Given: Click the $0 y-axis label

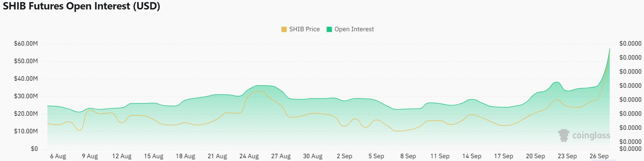Looking at the screenshot, I should click(34, 149).
